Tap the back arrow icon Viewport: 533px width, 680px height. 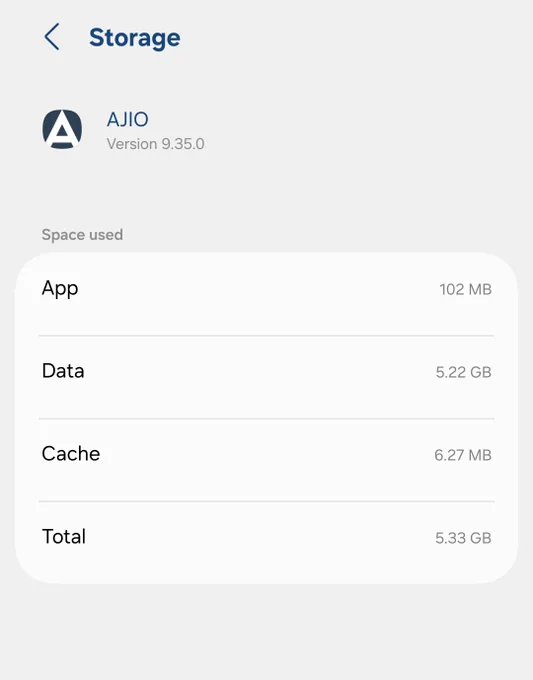[52, 37]
